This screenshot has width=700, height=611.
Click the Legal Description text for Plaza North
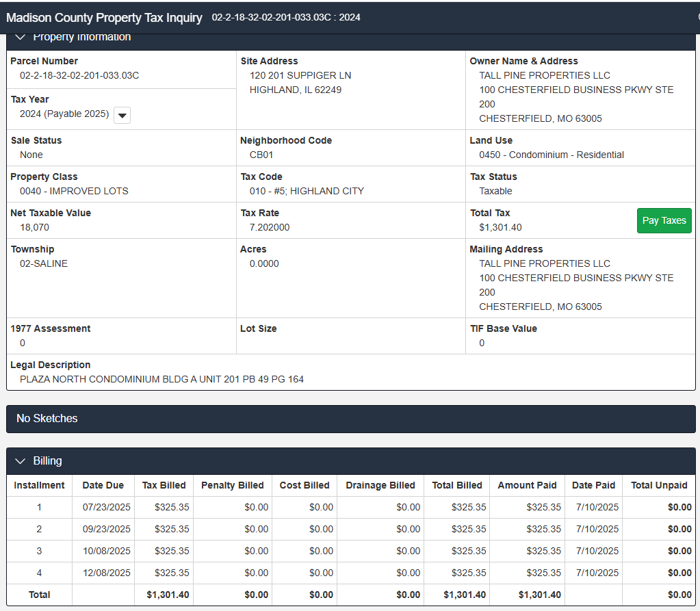(x=161, y=379)
